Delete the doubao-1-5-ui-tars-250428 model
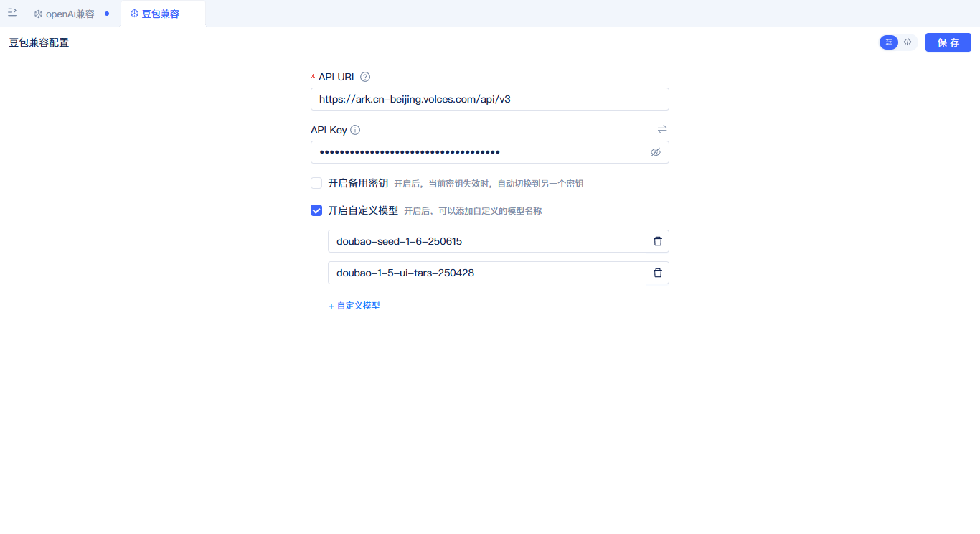 click(658, 273)
